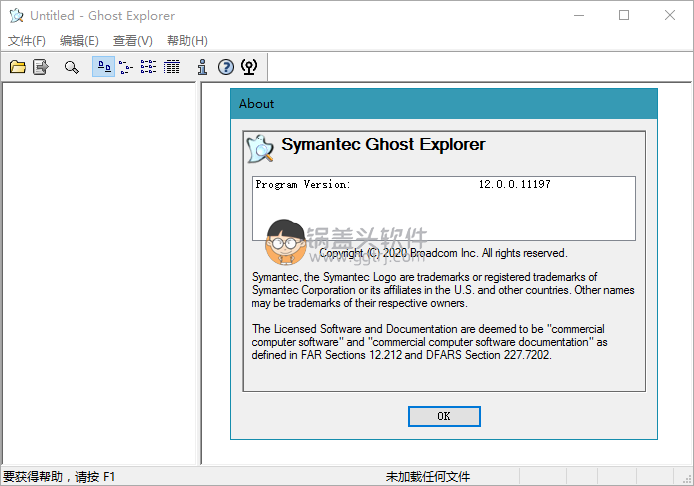
Task: Close the Ghost Explorer window
Action: [x=670, y=15]
